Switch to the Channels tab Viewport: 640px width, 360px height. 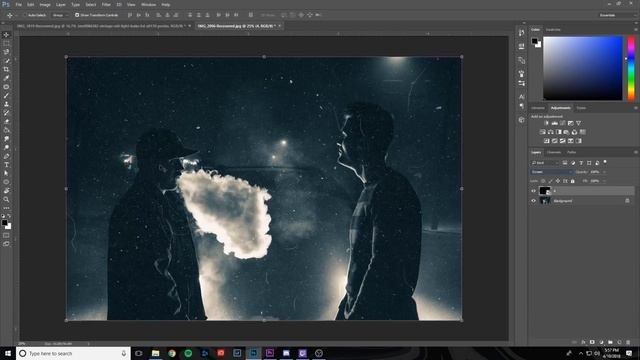pos(553,152)
